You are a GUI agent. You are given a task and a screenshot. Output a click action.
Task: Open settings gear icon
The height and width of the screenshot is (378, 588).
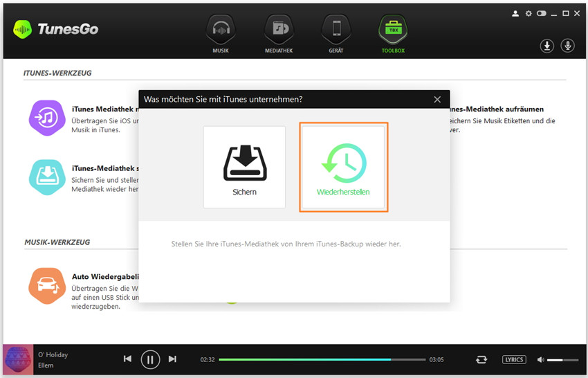pyautogui.click(x=529, y=14)
